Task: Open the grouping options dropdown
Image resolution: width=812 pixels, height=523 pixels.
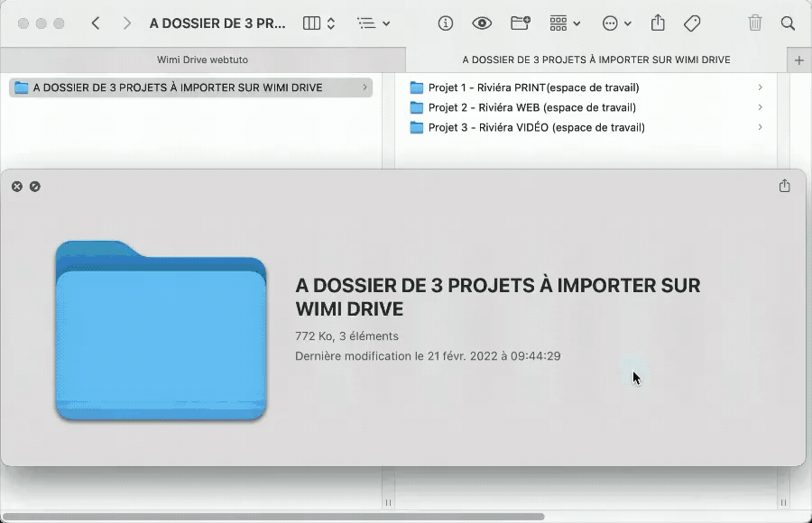Action: point(564,23)
